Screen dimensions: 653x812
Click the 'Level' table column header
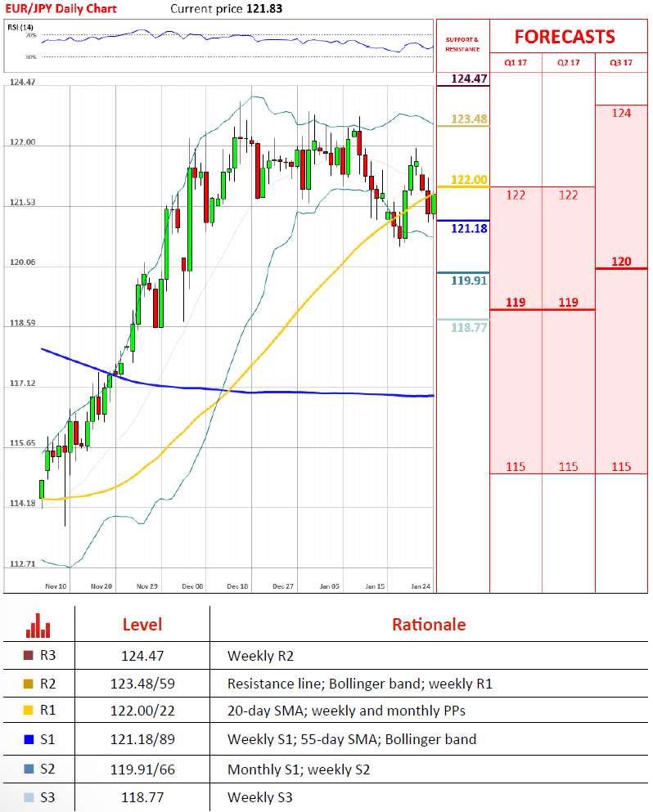click(142, 625)
